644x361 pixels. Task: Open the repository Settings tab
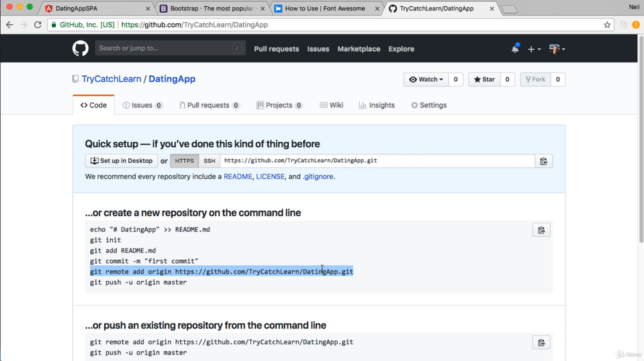pyautogui.click(x=429, y=105)
